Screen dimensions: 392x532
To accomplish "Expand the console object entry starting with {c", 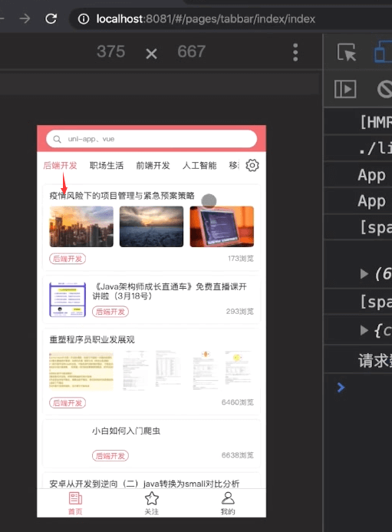I will (364, 330).
